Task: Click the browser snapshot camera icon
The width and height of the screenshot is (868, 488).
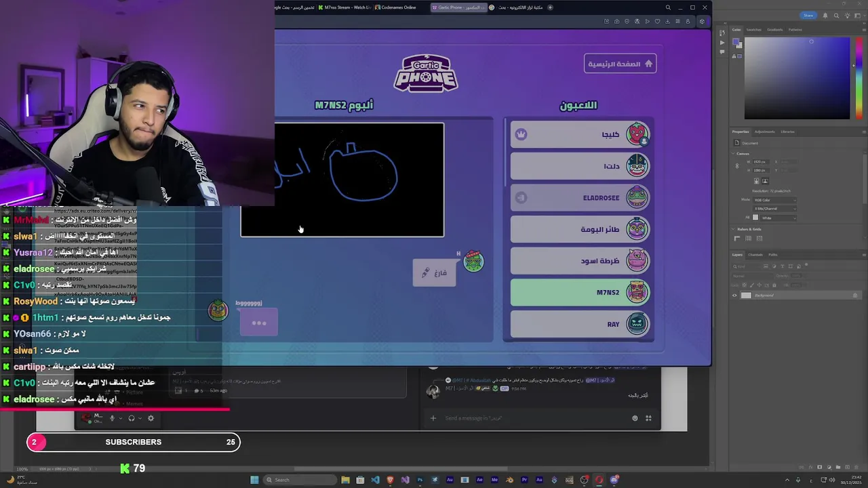Action: [616, 22]
